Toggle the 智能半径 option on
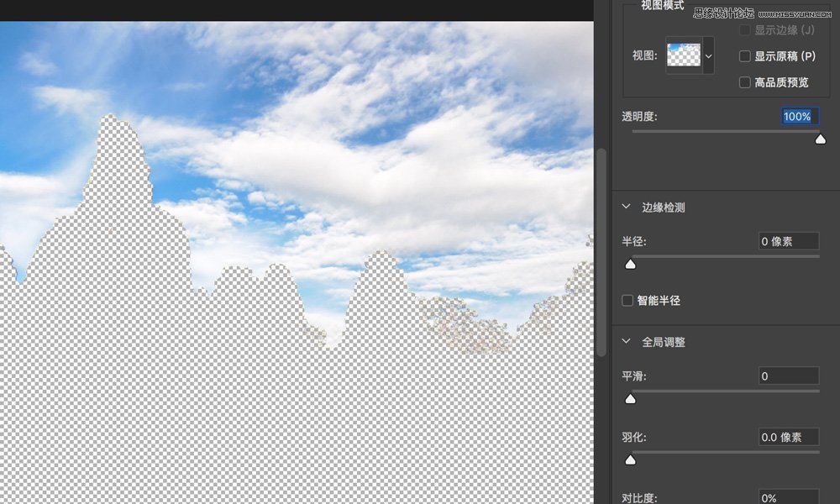 [627, 300]
